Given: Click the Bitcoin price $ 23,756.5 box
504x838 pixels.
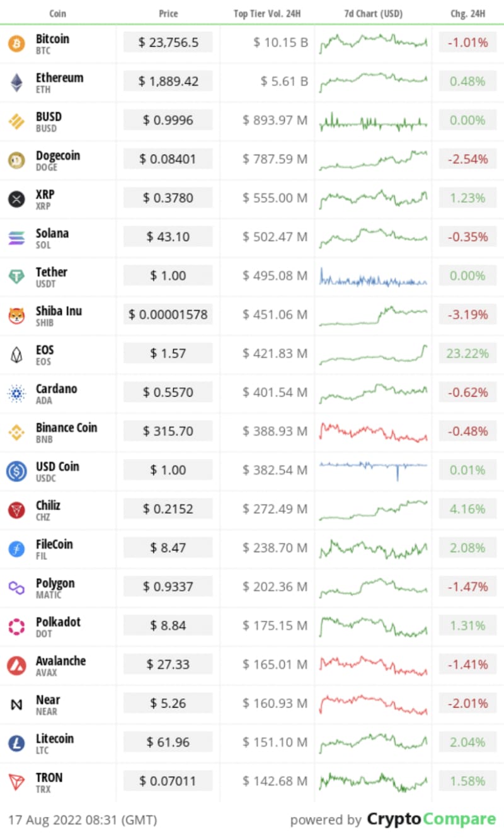Looking at the screenshot, I should pyautogui.click(x=168, y=42).
